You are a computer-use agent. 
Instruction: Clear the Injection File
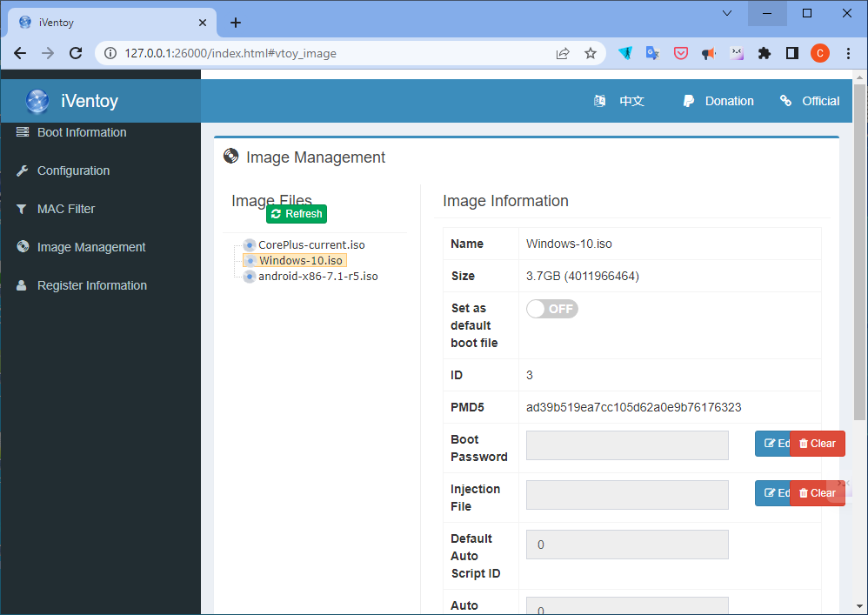click(817, 493)
